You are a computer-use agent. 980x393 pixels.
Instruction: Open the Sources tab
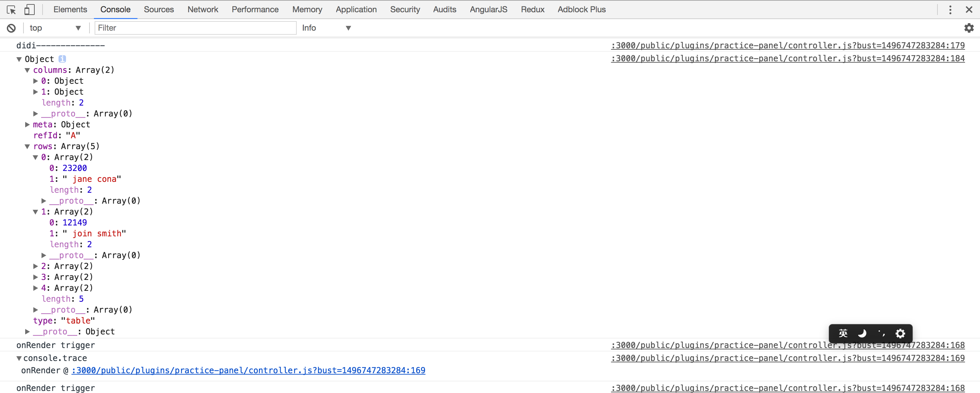coord(159,10)
